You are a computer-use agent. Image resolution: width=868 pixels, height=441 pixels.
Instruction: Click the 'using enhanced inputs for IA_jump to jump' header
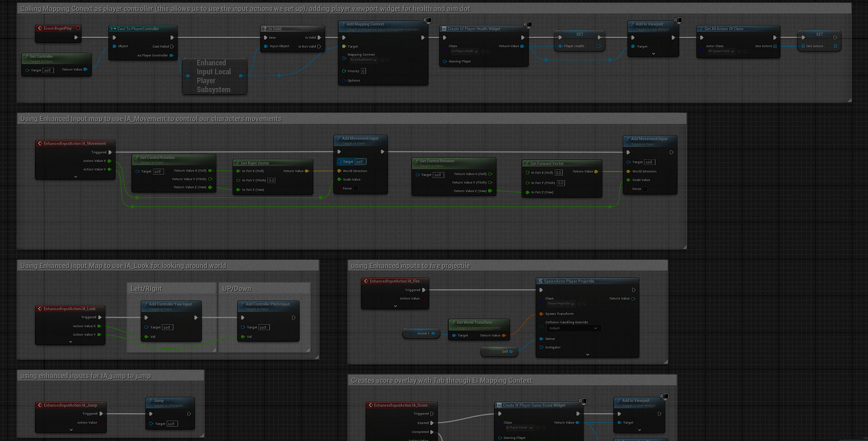(110, 375)
